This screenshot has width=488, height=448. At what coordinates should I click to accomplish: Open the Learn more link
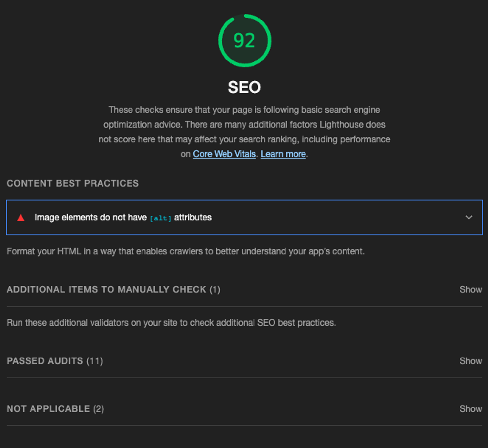pos(283,154)
